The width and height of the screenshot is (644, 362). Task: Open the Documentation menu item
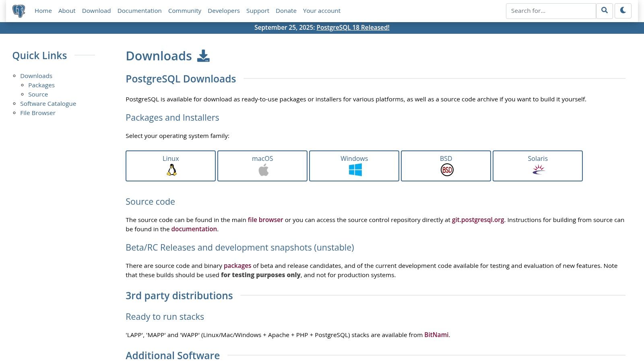(139, 11)
